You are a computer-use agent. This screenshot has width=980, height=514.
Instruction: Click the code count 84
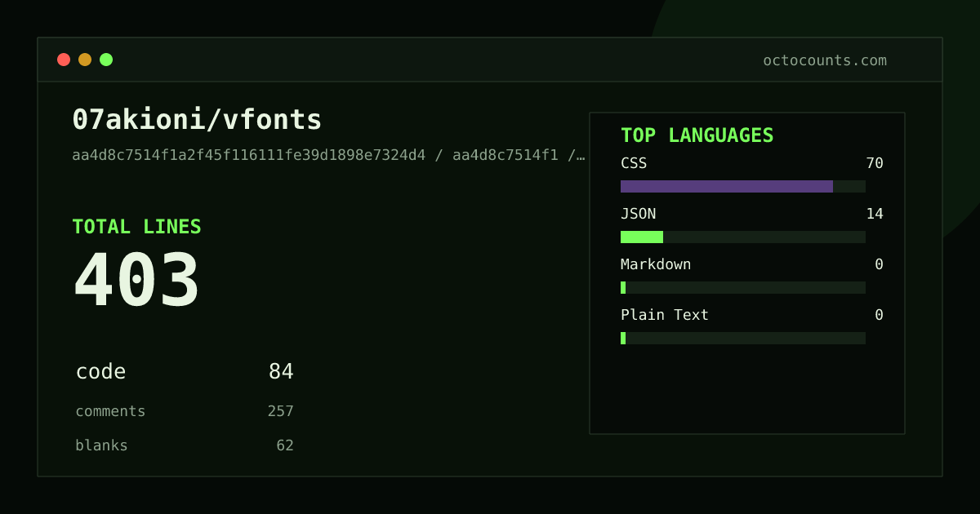[x=281, y=372]
